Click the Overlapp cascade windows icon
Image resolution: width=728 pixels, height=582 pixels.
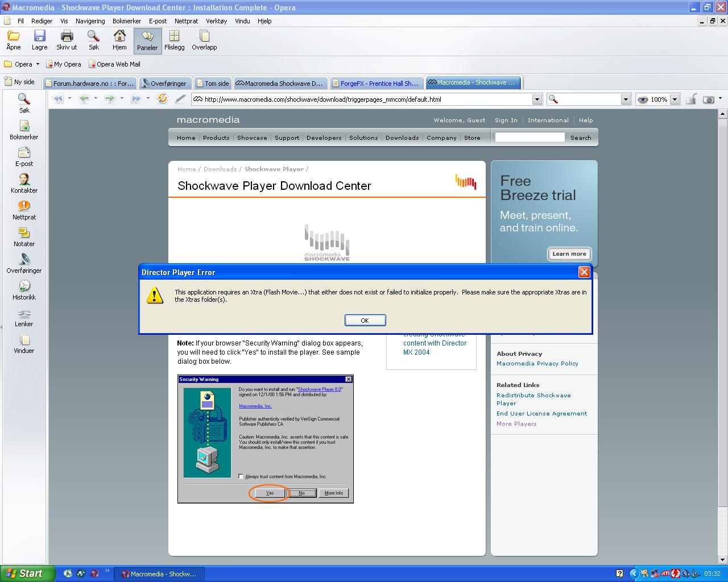click(x=204, y=36)
